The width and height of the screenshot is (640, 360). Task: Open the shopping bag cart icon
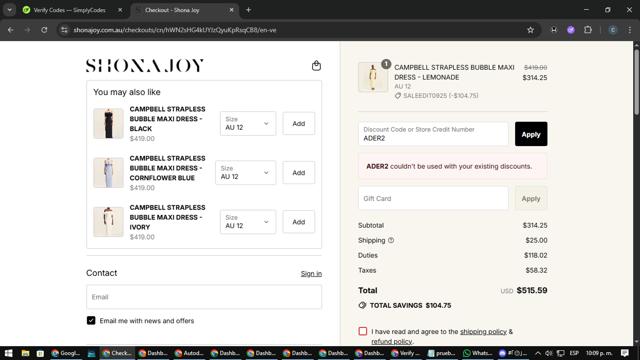tap(316, 65)
